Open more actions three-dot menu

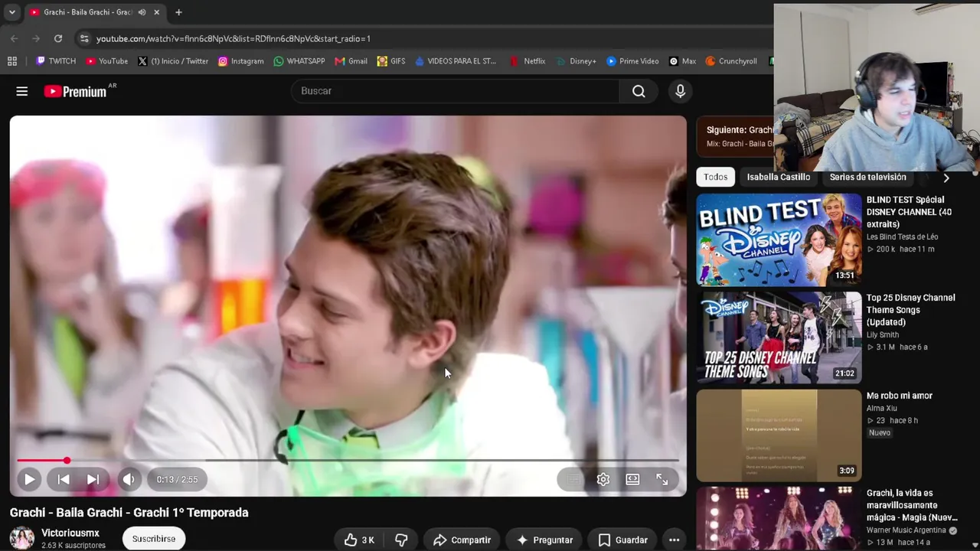click(674, 540)
